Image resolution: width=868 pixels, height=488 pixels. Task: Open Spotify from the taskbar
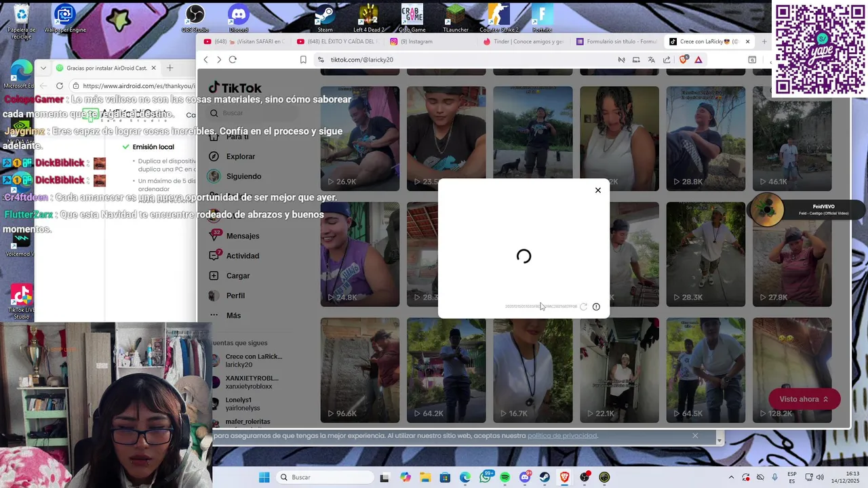click(x=505, y=477)
